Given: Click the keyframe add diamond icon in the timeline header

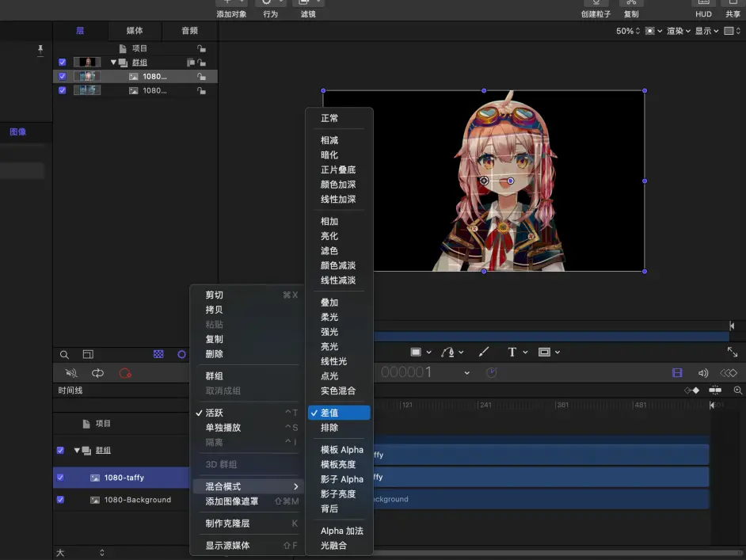Looking at the screenshot, I should point(692,390).
